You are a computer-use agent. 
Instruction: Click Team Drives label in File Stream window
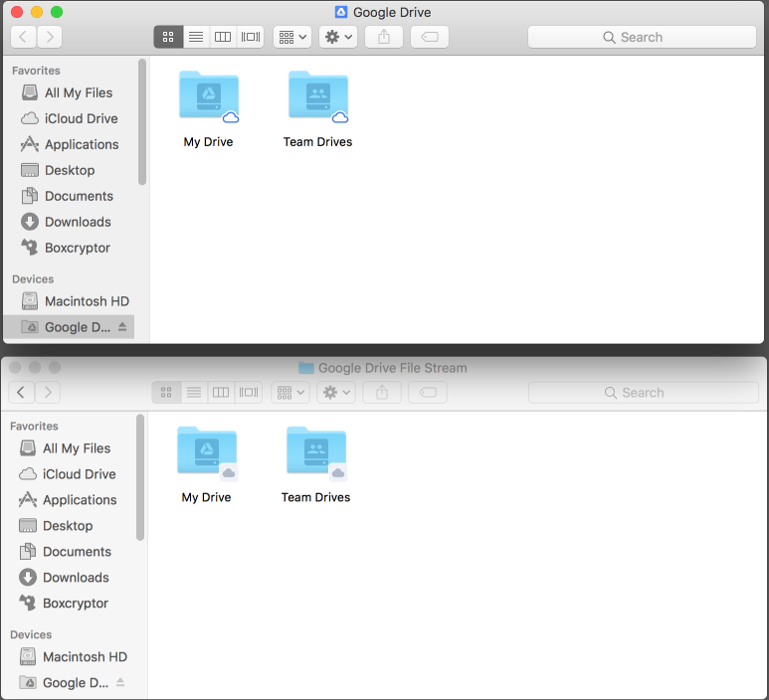315,497
